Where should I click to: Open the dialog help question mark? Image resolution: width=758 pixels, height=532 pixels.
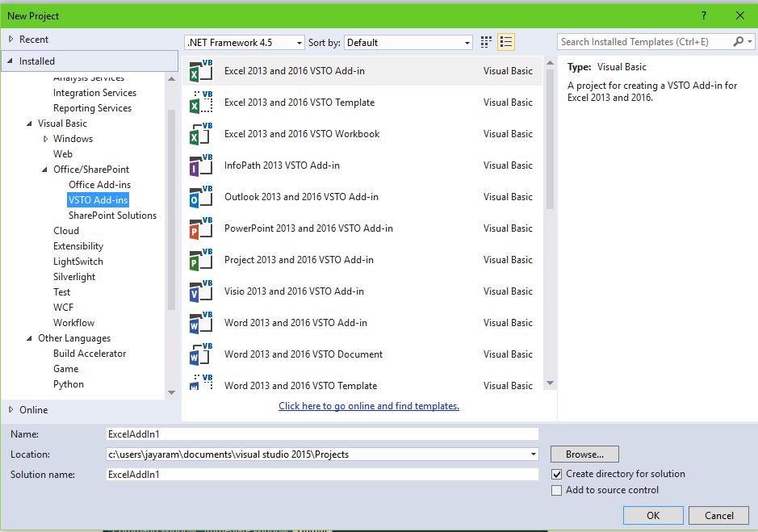704,15
